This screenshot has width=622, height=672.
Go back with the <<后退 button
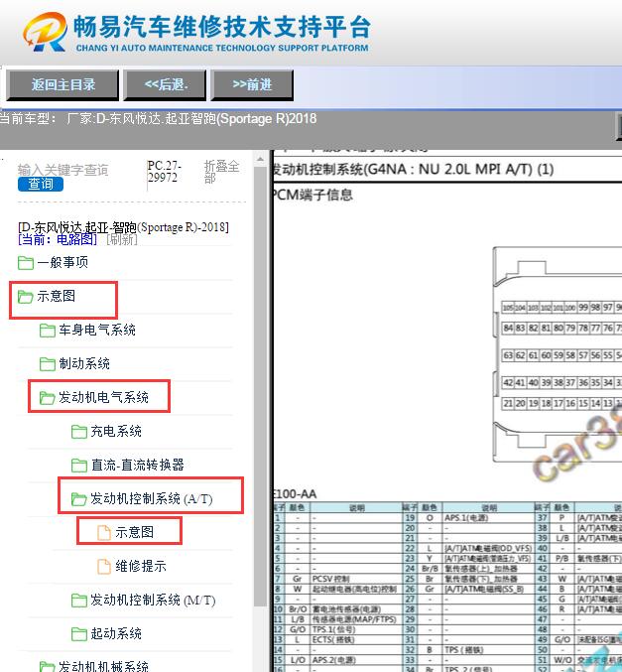coord(165,84)
